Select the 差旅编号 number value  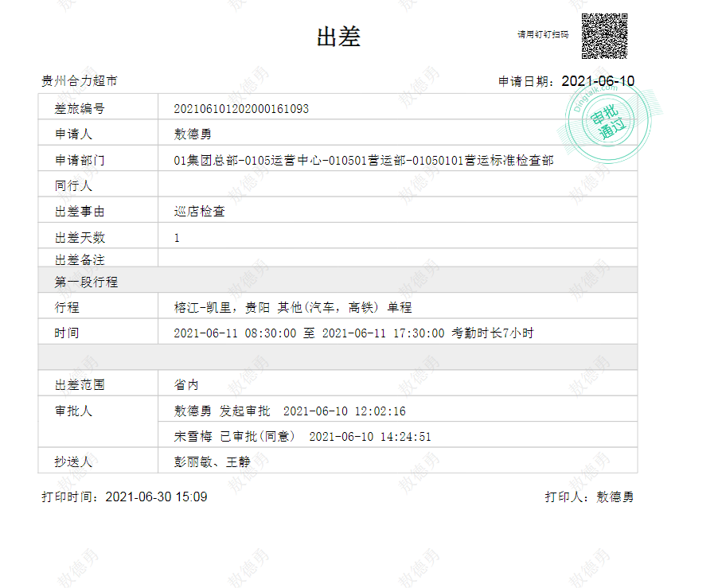[241, 109]
